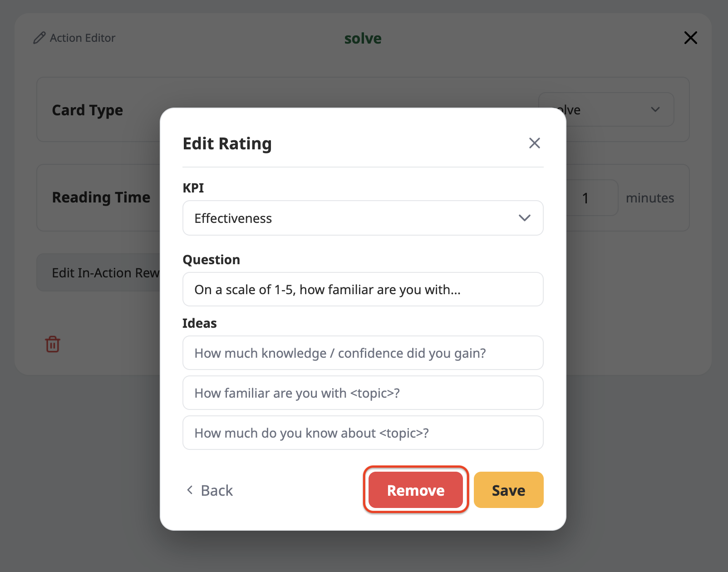Image resolution: width=728 pixels, height=572 pixels.
Task: Click the red trash delete icon
Action: 53,344
